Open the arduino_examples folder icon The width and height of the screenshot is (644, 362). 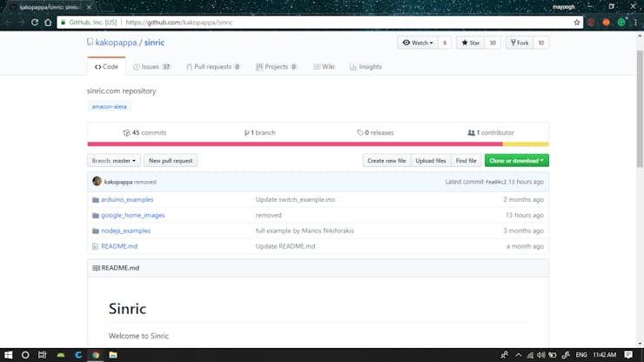96,199
